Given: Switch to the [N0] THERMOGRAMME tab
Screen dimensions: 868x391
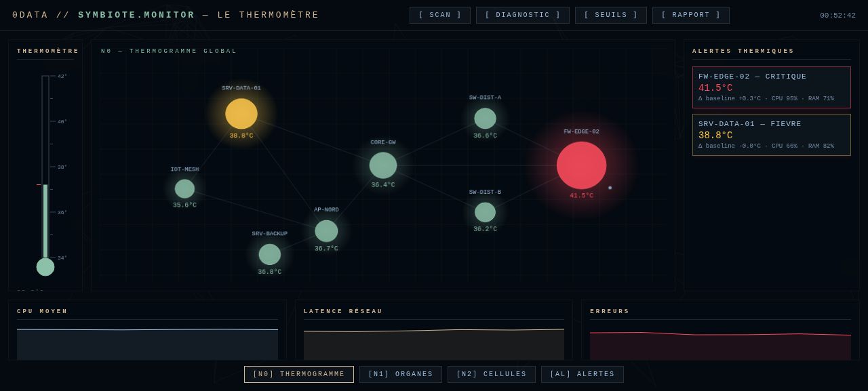Looking at the screenshot, I should pos(299,375).
